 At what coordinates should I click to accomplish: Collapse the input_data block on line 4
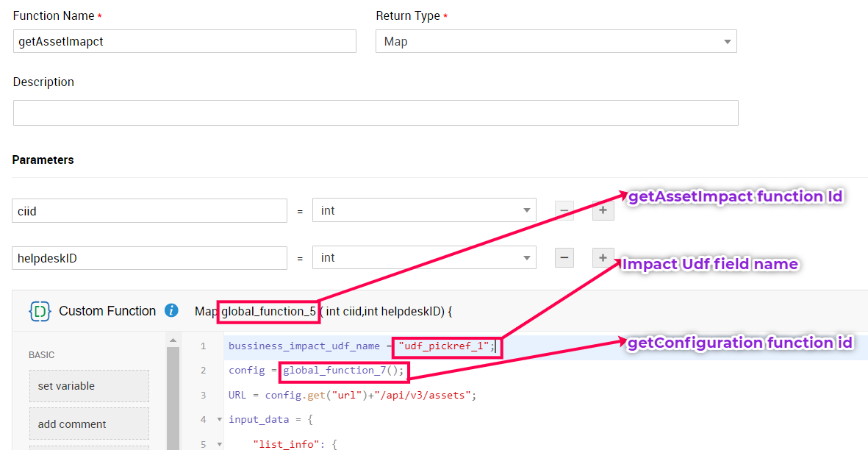point(219,420)
